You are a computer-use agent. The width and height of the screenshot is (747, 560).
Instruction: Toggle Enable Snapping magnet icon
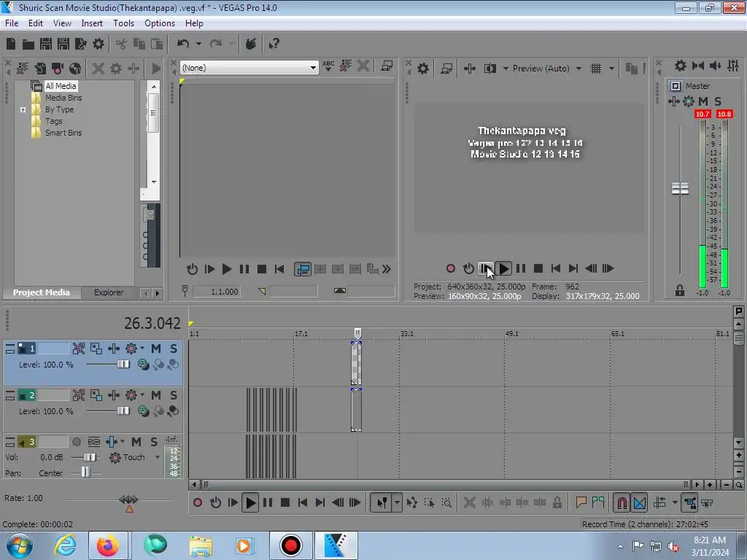pos(622,502)
